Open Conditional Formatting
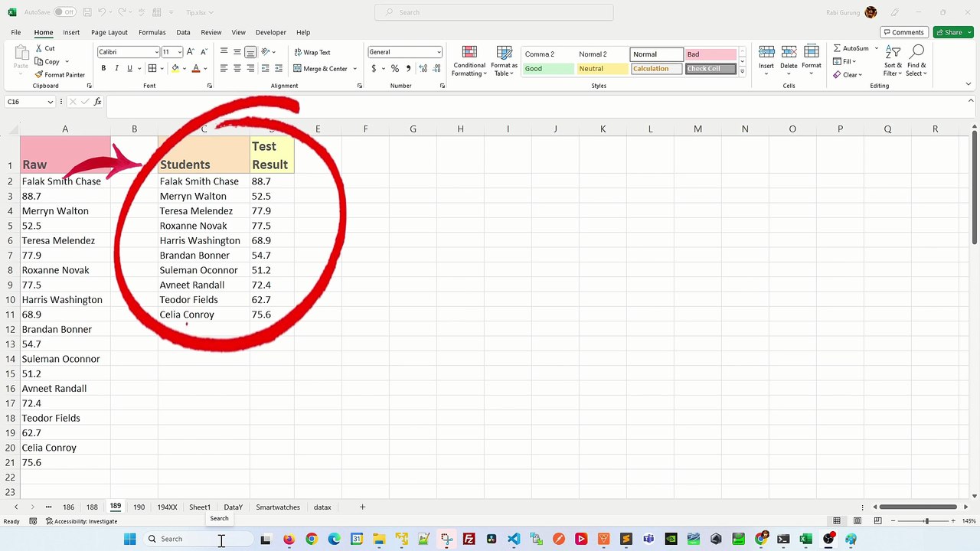 (469, 61)
